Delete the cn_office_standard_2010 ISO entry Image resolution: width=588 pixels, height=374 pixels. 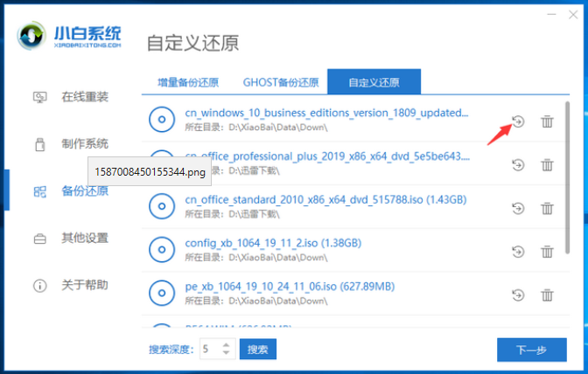(x=547, y=208)
